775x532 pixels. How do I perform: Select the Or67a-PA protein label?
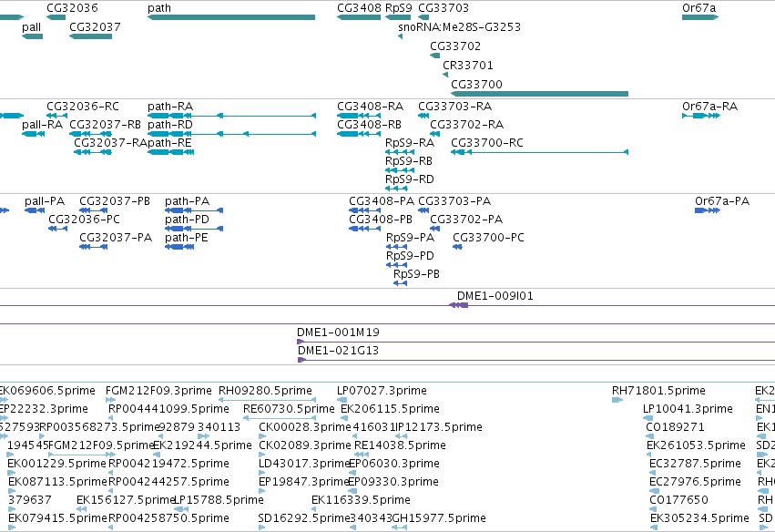click(722, 201)
